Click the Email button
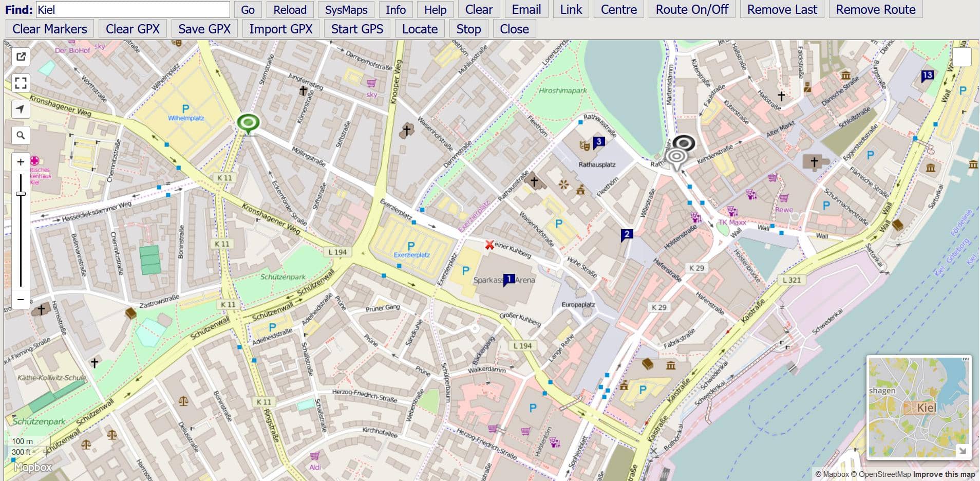The height and width of the screenshot is (481, 980). pyautogui.click(x=526, y=10)
